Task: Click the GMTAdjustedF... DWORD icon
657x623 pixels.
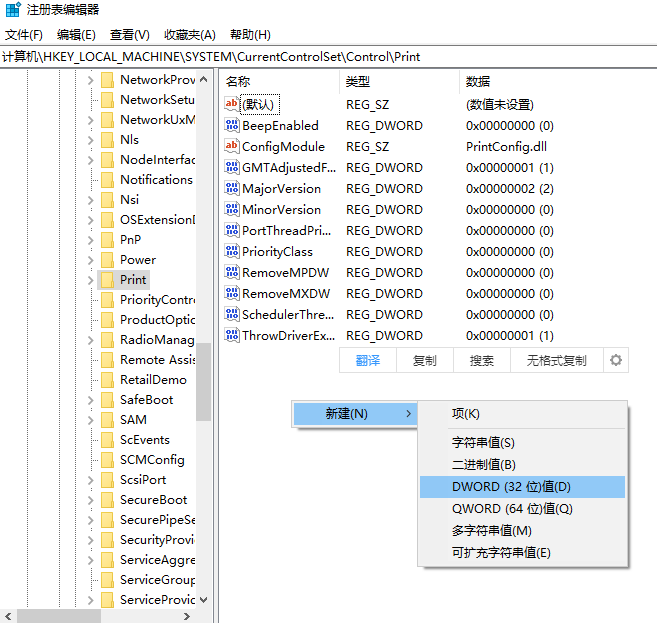Action: 232,167
